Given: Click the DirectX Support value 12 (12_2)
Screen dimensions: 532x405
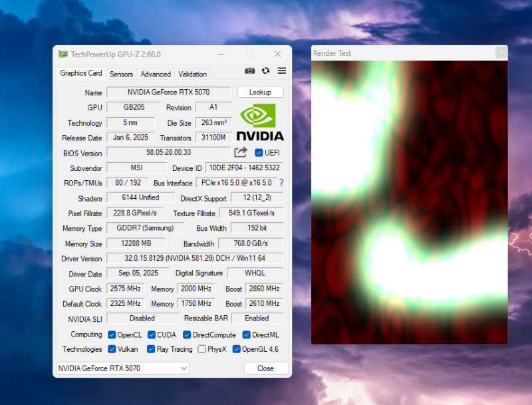Looking at the screenshot, I should [x=257, y=198].
